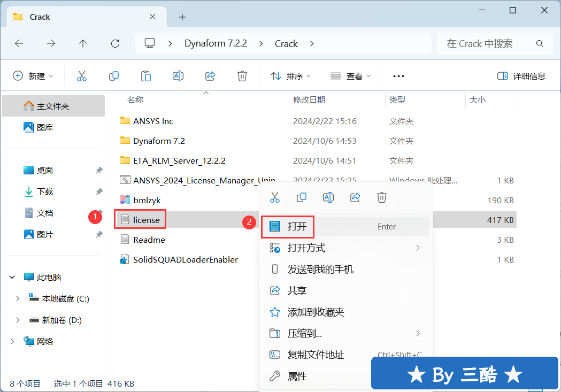Select the ANSYS_2024_License_Manager batch file
Image resolution: width=561 pixels, height=392 pixels.
[x=197, y=180]
